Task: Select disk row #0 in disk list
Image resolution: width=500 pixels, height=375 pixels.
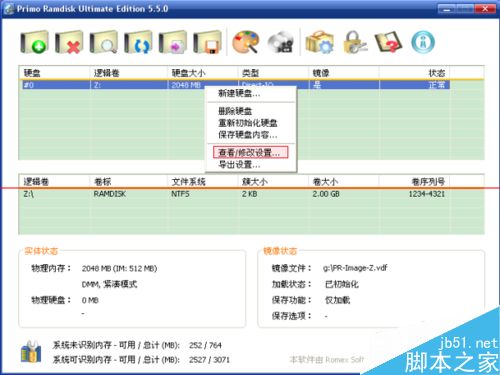Action: pyautogui.click(x=236, y=85)
